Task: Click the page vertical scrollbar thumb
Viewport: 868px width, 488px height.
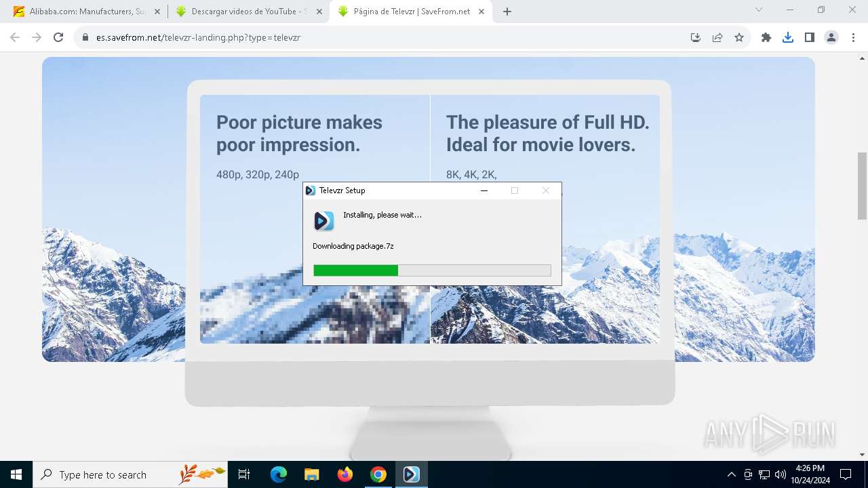Action: pyautogui.click(x=862, y=186)
